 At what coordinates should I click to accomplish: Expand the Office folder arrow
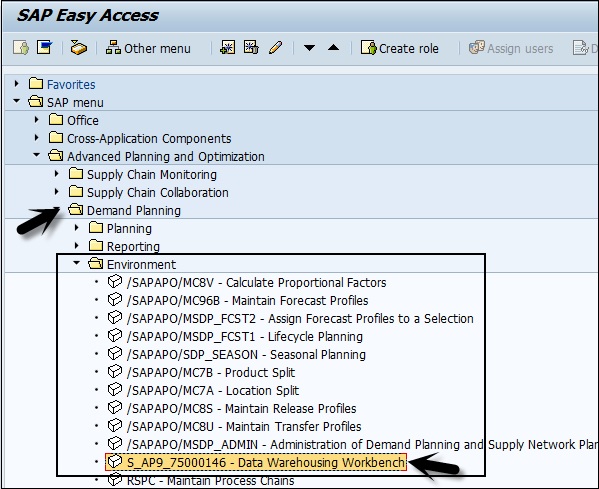coord(37,119)
